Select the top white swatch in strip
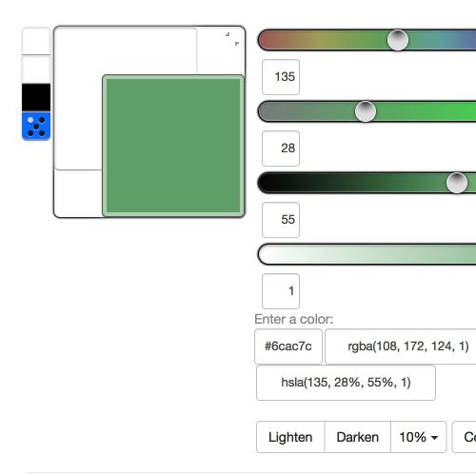This screenshot has width=476, height=476. point(36,41)
